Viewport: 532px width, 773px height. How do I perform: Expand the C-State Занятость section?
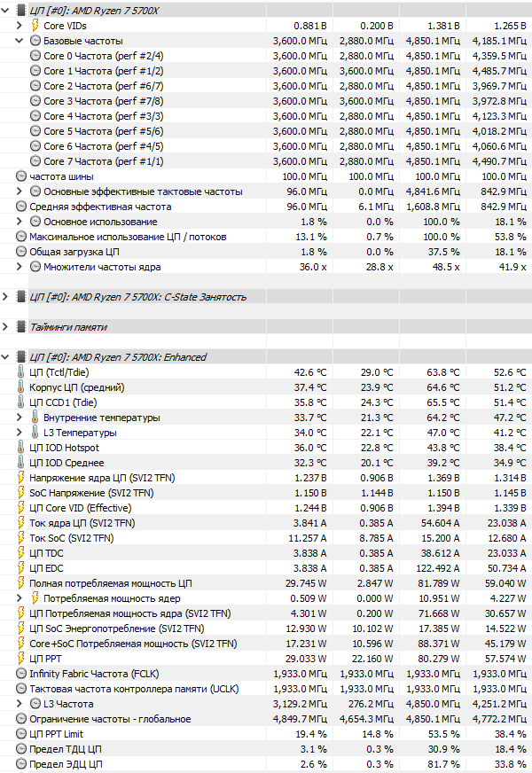(5, 297)
